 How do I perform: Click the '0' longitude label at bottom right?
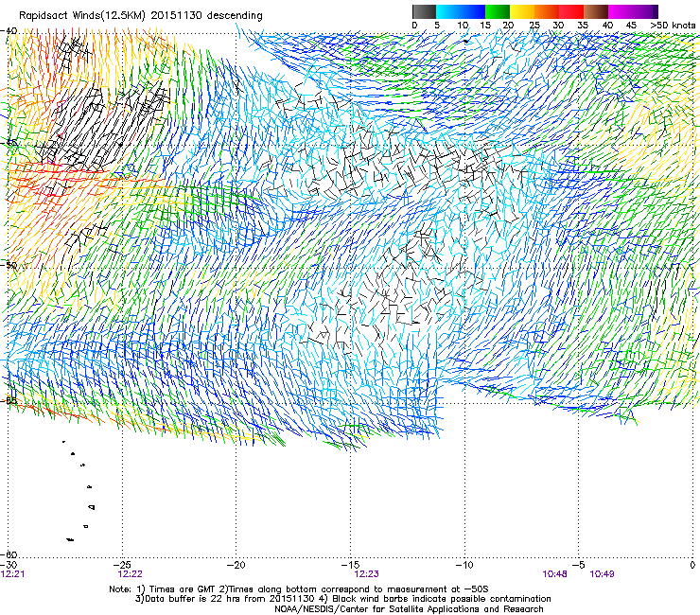coord(692,565)
